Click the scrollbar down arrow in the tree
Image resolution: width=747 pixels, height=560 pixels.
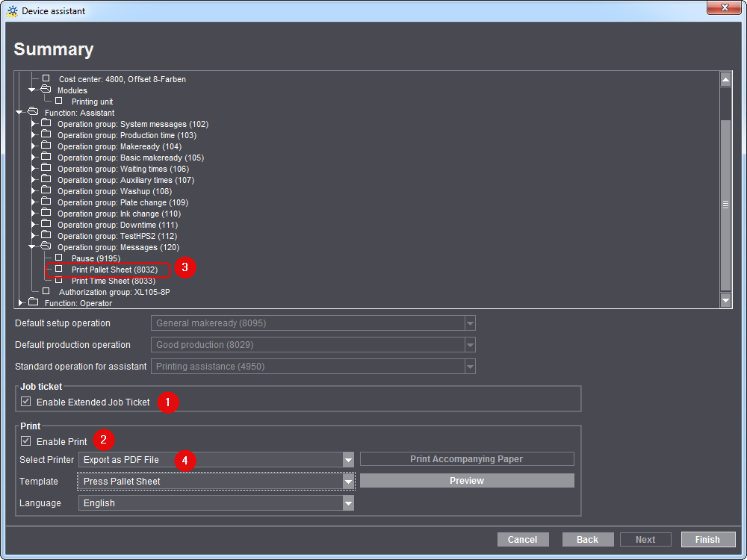(x=725, y=300)
